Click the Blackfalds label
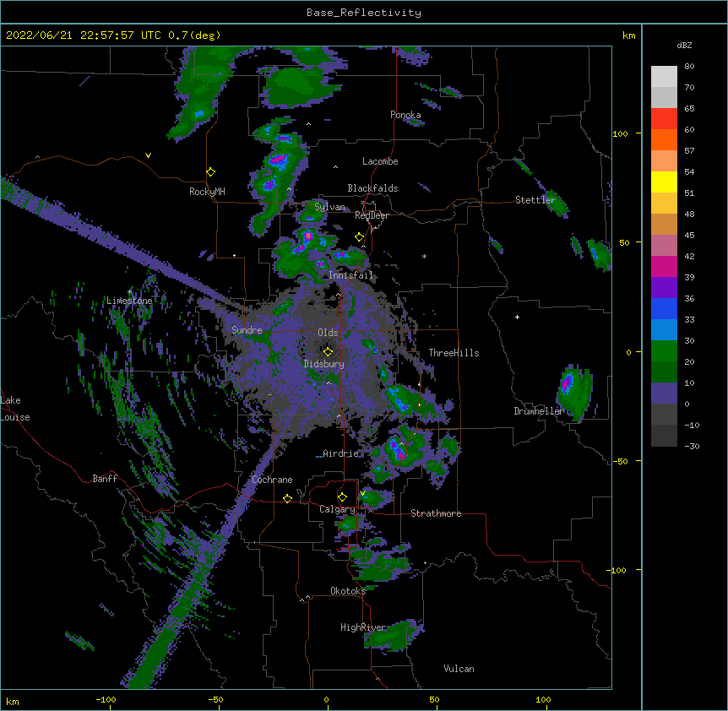The height and width of the screenshot is (711, 728). tap(372, 188)
